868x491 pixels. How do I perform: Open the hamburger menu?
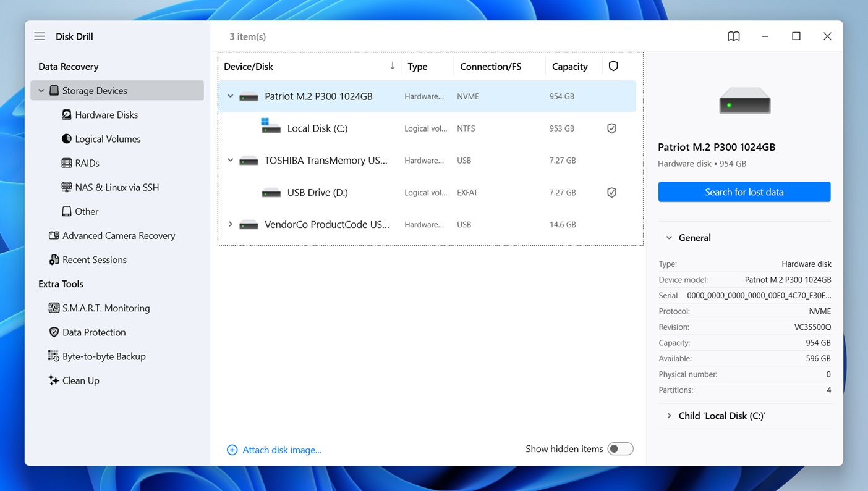click(40, 36)
